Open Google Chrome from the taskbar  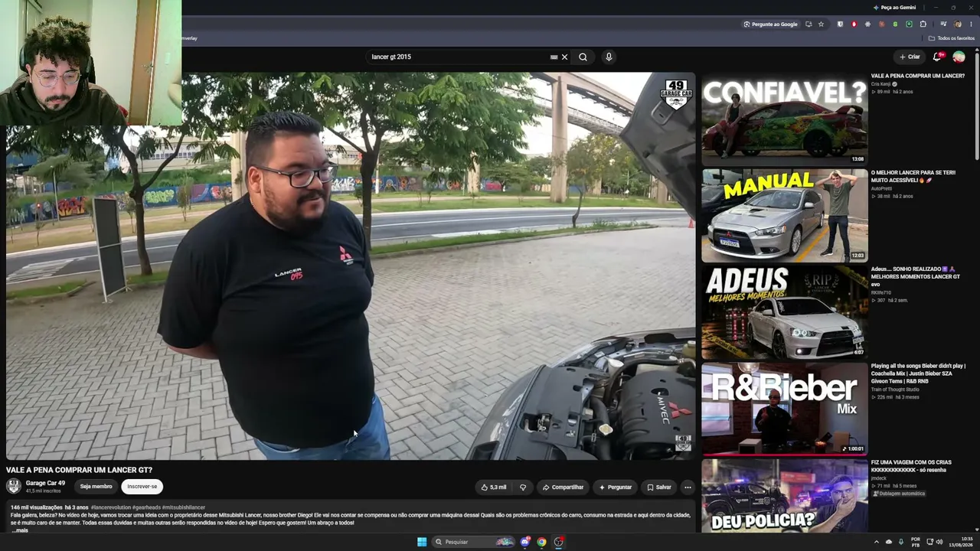click(x=541, y=542)
